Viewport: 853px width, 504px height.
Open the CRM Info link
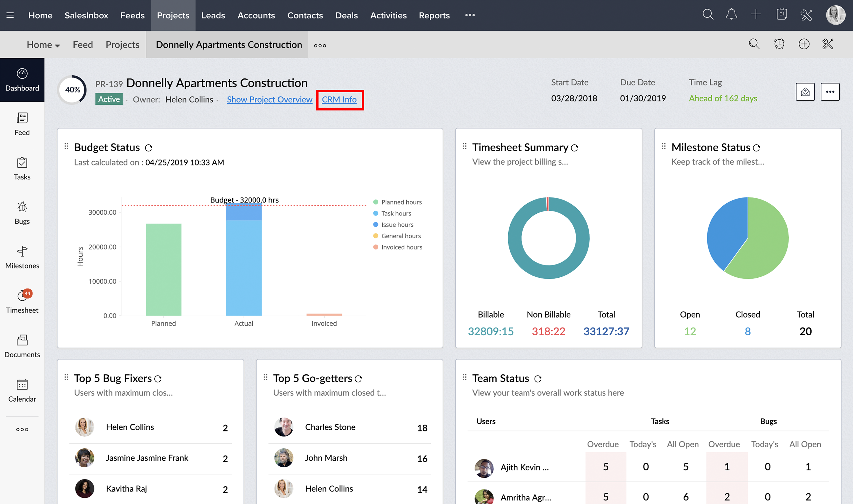tap(339, 99)
